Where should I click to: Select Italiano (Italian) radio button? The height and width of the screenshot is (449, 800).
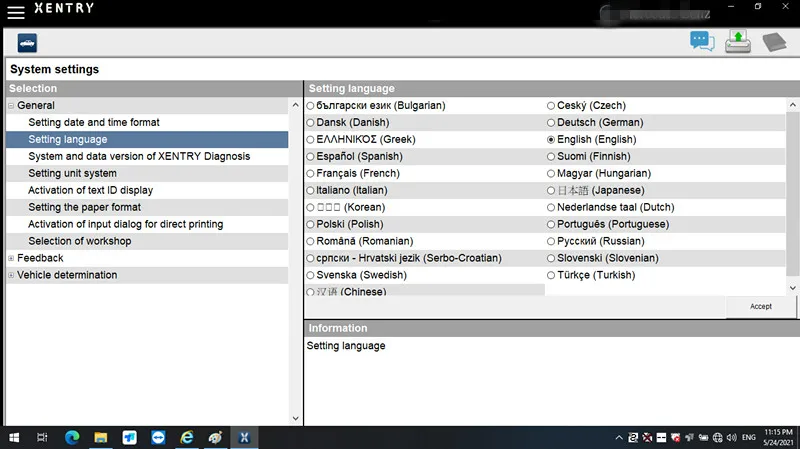tap(310, 190)
